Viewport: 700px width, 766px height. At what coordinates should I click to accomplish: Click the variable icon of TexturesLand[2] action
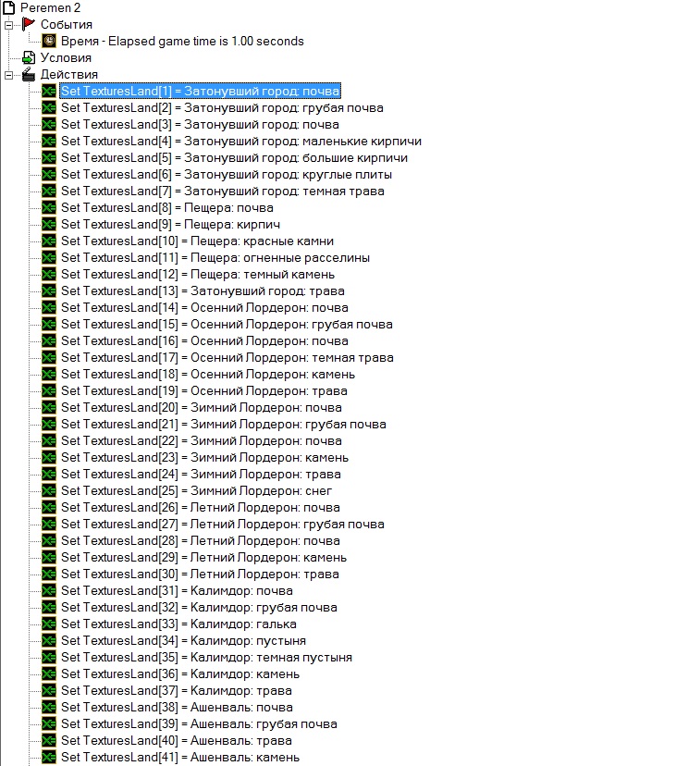(x=49, y=107)
